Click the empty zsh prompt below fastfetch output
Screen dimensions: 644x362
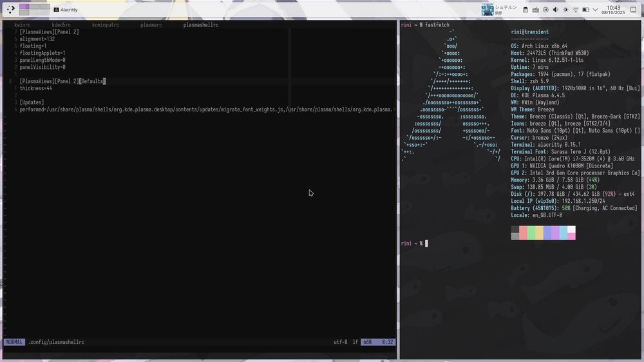(414, 243)
